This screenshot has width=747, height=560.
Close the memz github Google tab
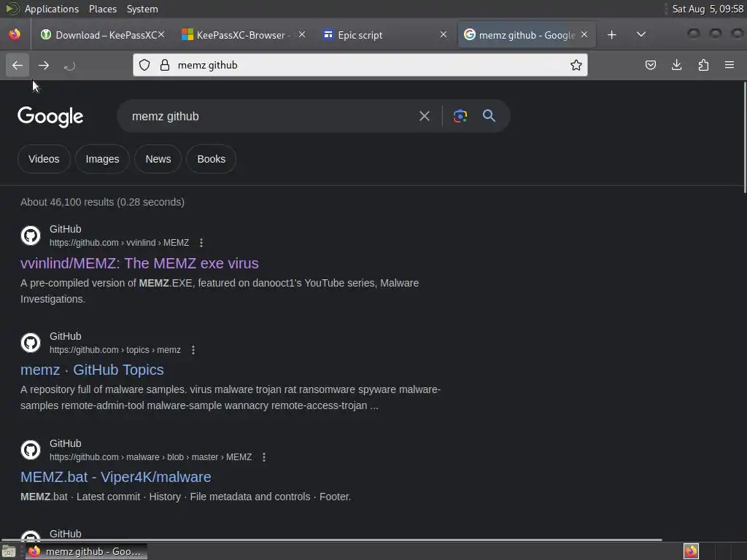[x=584, y=35]
